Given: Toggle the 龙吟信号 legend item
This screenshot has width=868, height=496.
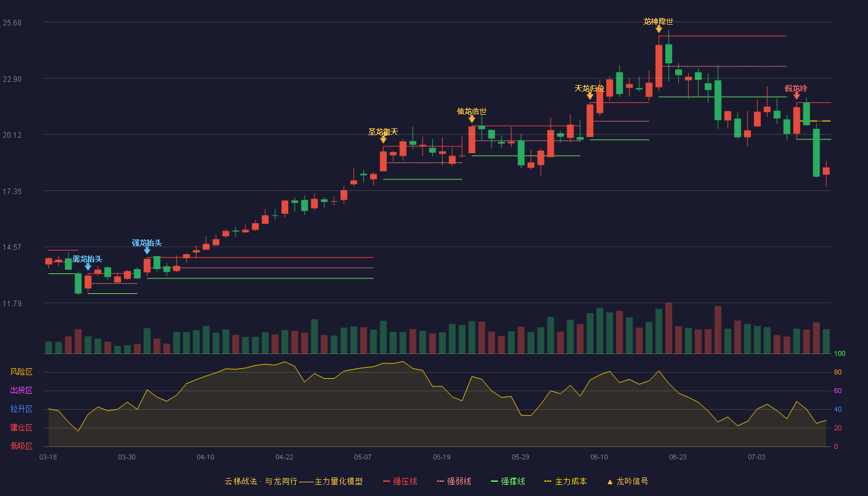Looking at the screenshot, I should click(627, 481).
